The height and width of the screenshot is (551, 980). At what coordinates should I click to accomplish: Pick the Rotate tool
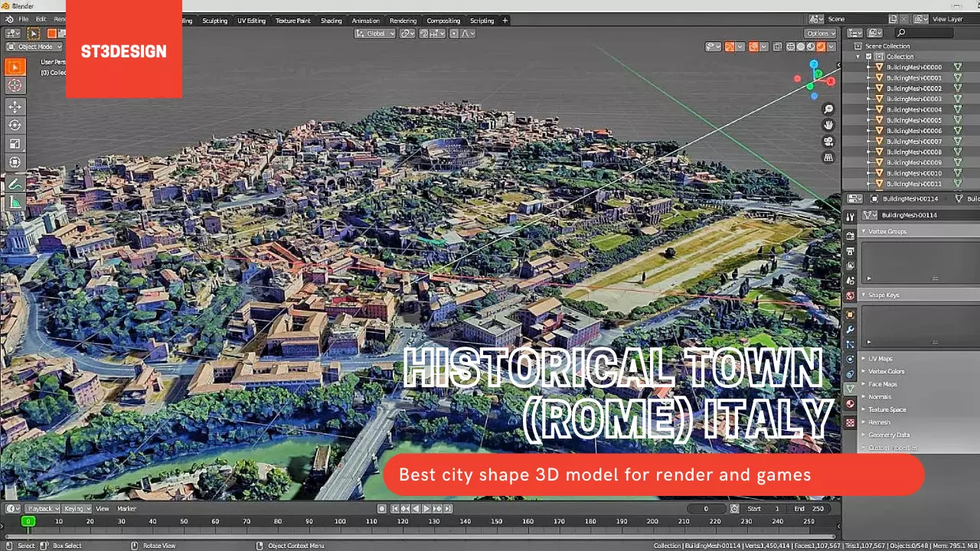15,125
